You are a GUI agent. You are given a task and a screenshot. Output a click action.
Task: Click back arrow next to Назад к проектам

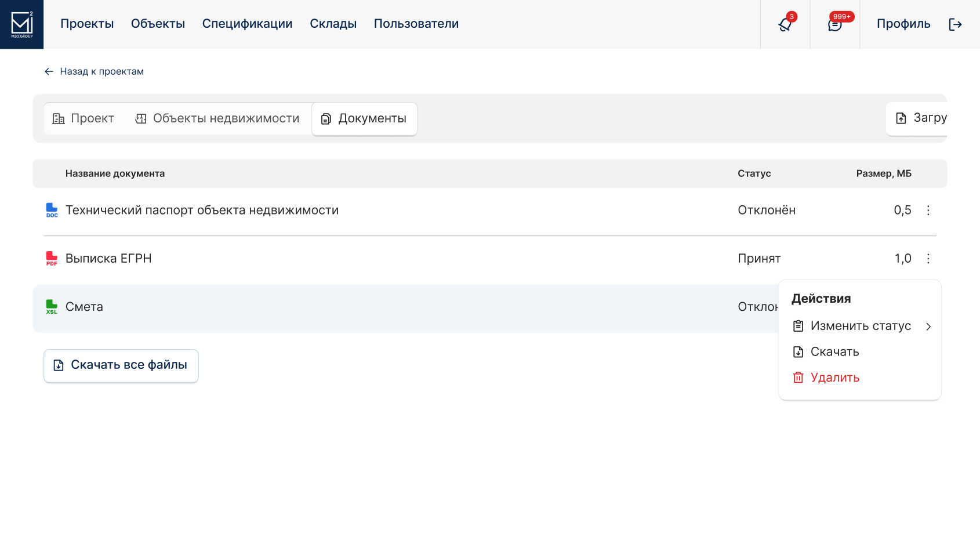point(49,71)
